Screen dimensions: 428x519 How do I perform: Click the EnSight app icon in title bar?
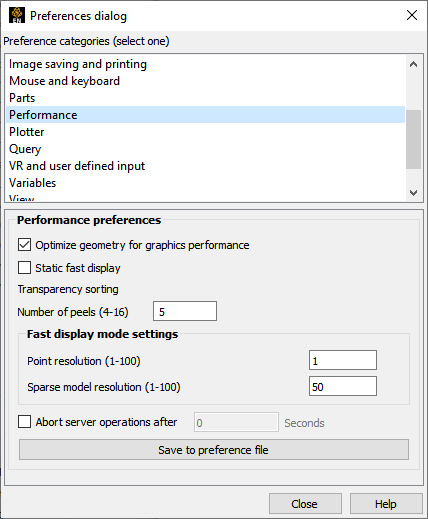pyautogui.click(x=17, y=15)
